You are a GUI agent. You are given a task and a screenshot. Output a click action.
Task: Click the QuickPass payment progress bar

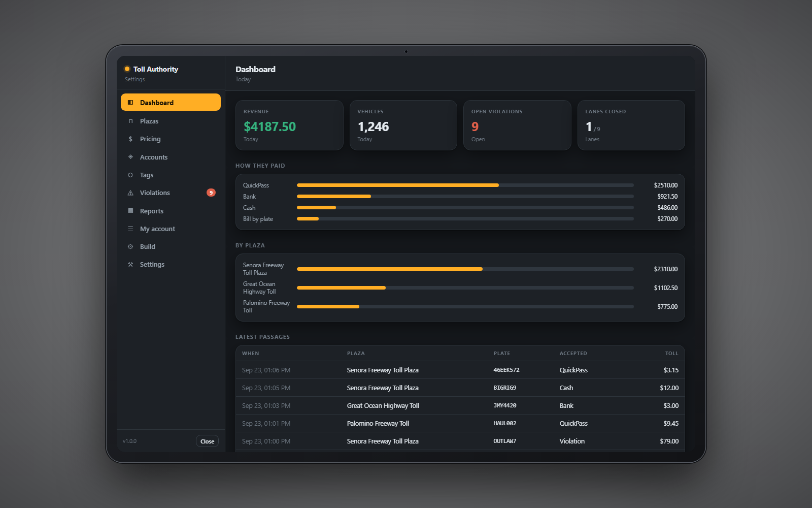click(x=465, y=185)
